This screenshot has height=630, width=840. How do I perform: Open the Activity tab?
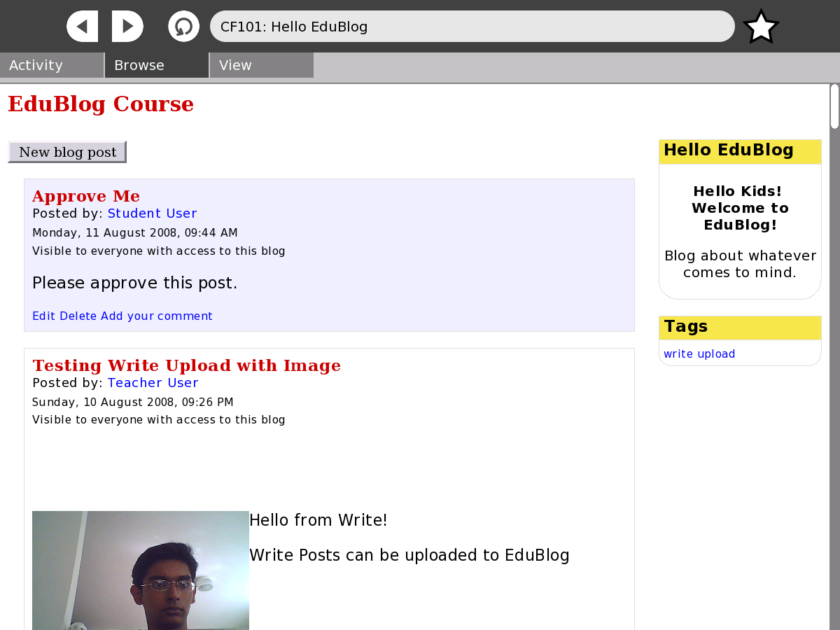[52, 65]
